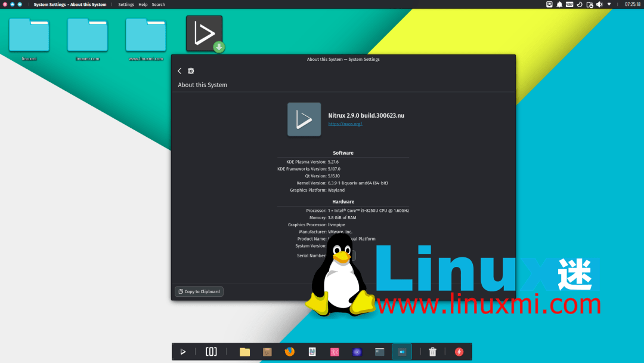Launch the terminal icon in the dock
Image resolution: width=644 pixels, height=363 pixels.
click(379, 352)
